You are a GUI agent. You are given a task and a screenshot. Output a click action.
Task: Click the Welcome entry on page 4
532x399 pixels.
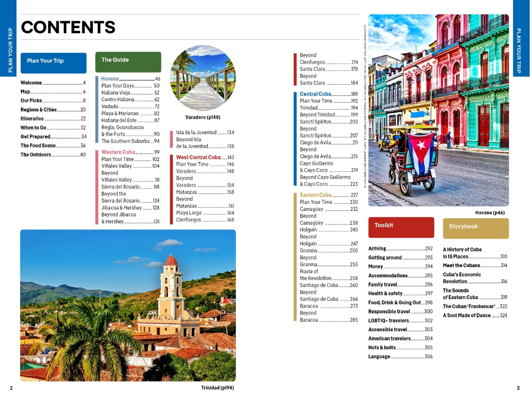click(x=53, y=83)
